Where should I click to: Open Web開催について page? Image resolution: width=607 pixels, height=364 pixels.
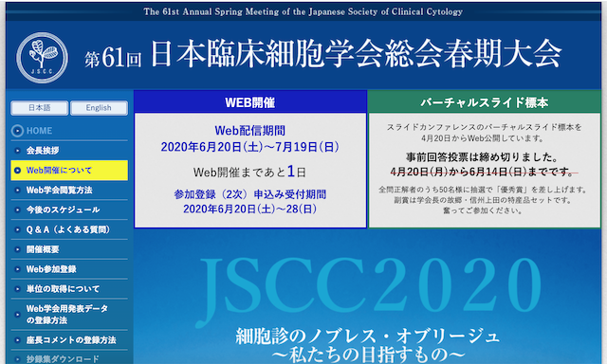[x=69, y=171]
